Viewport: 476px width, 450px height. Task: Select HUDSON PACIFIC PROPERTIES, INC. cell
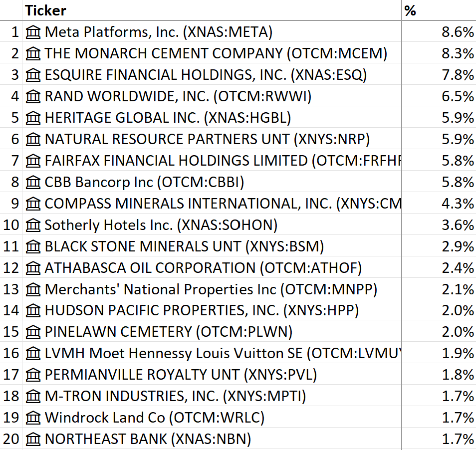212,310
